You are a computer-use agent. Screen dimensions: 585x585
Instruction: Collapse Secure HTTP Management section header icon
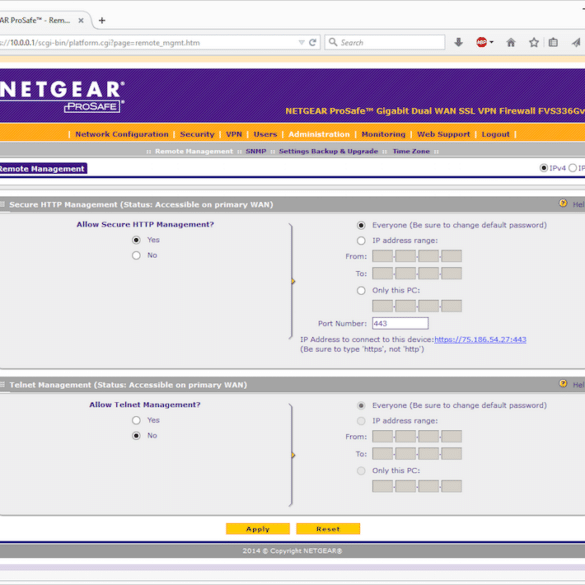coord(3,204)
